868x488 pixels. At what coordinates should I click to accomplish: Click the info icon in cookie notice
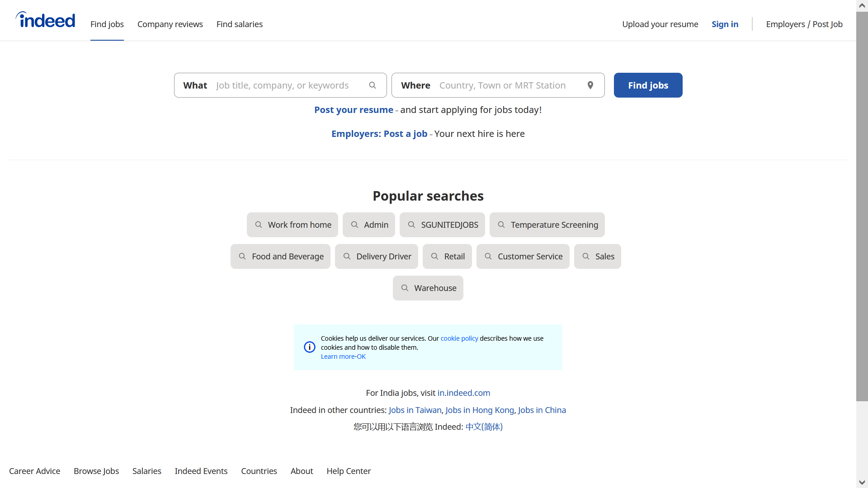(310, 347)
